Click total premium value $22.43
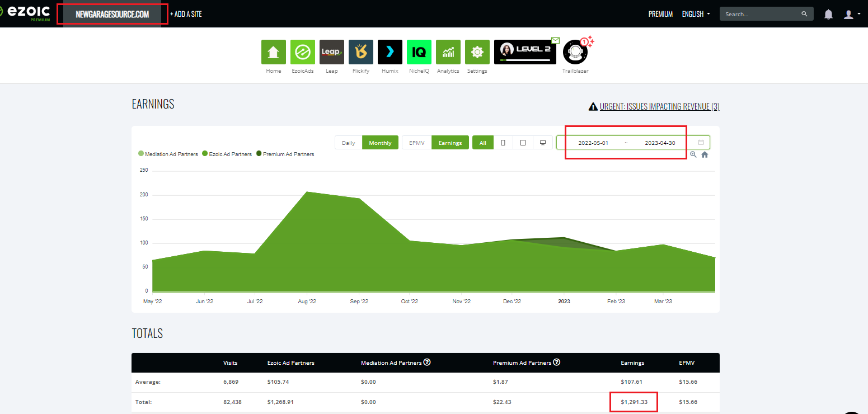This screenshot has width=868, height=414. coord(502,402)
